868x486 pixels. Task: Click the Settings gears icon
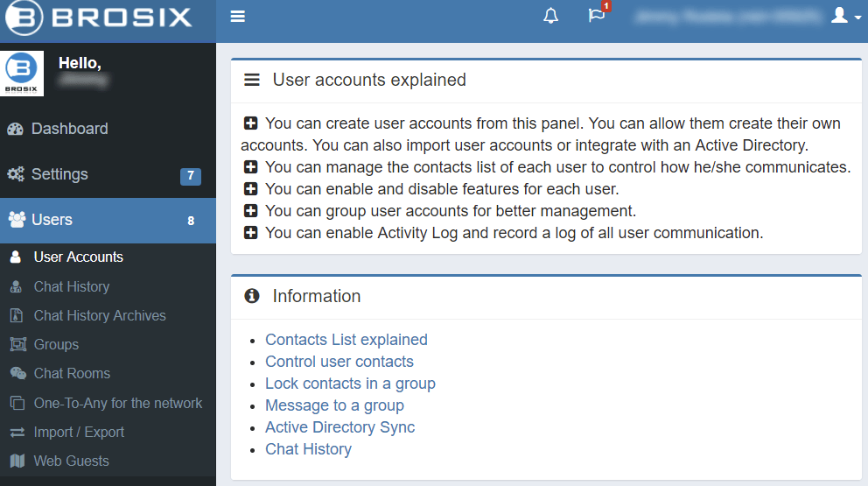coord(16,174)
